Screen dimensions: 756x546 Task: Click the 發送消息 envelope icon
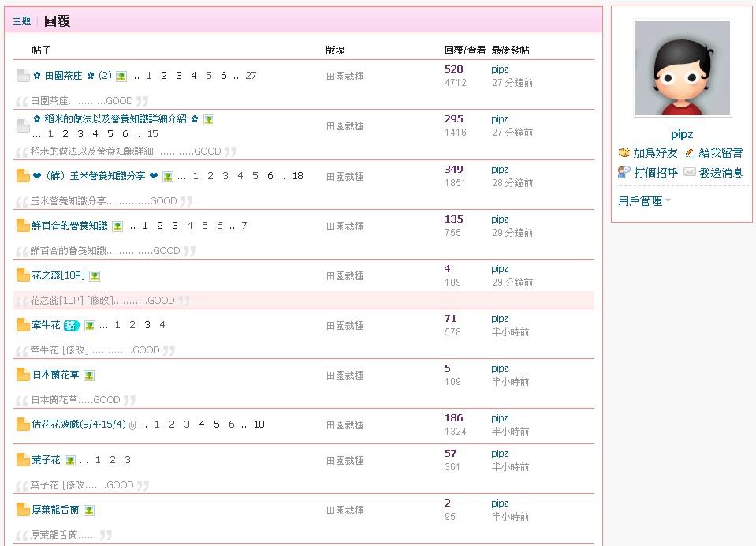(690, 172)
